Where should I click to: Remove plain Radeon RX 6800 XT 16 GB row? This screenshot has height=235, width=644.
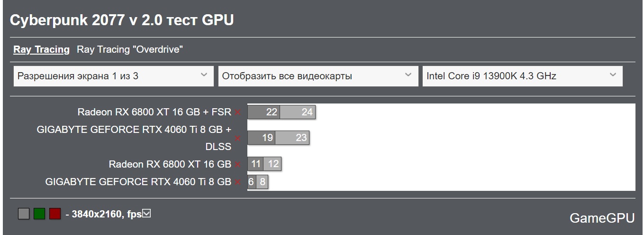click(238, 165)
